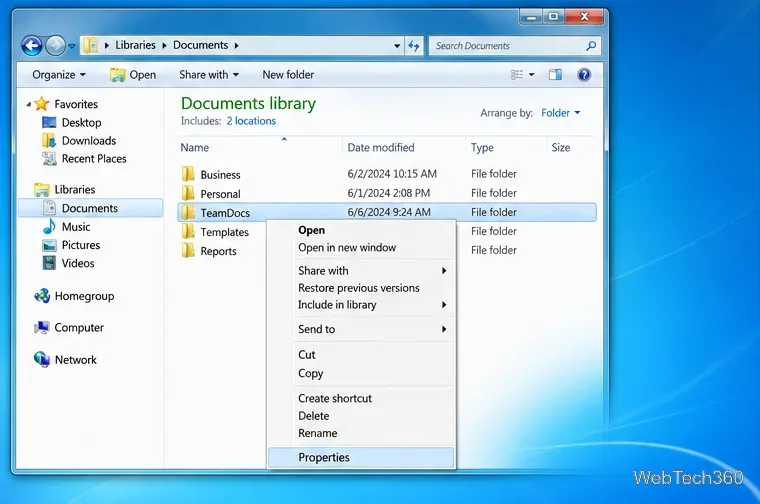The height and width of the screenshot is (504, 760).
Task: Select Restore previous versions
Action: pos(359,288)
